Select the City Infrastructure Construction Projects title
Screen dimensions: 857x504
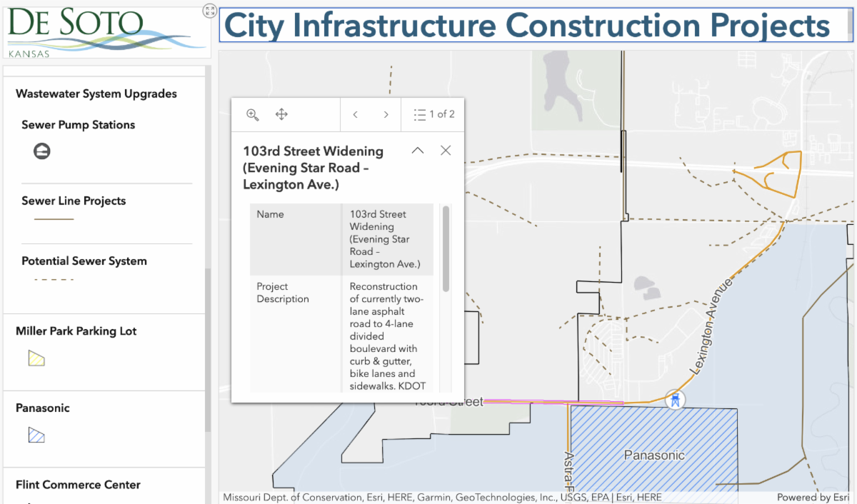click(527, 26)
